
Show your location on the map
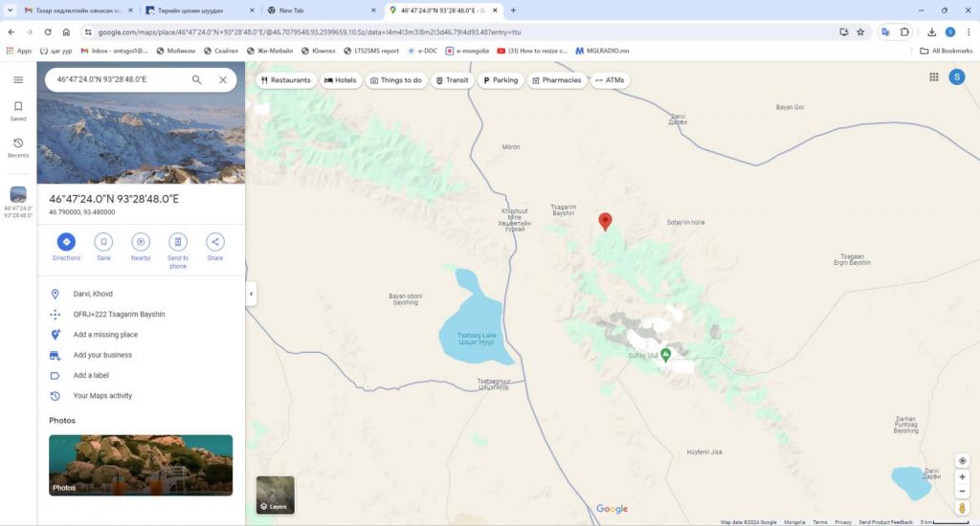coord(962,461)
